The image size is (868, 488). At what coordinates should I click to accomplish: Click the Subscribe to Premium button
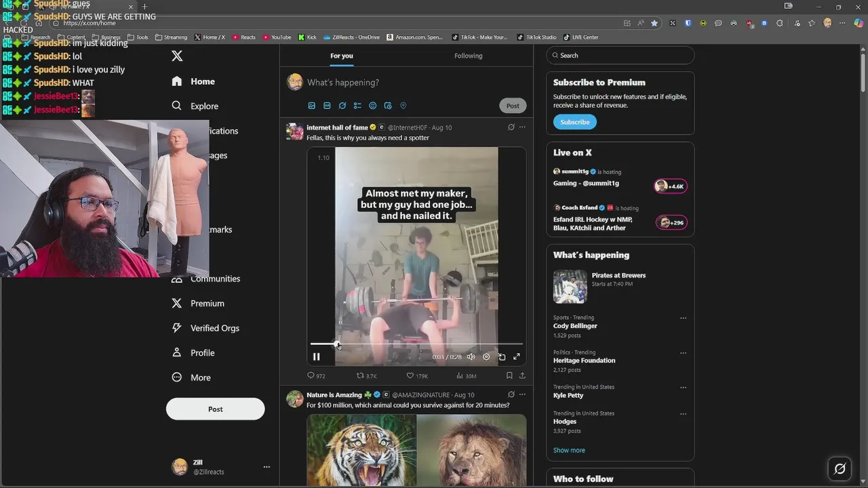pyautogui.click(x=574, y=122)
